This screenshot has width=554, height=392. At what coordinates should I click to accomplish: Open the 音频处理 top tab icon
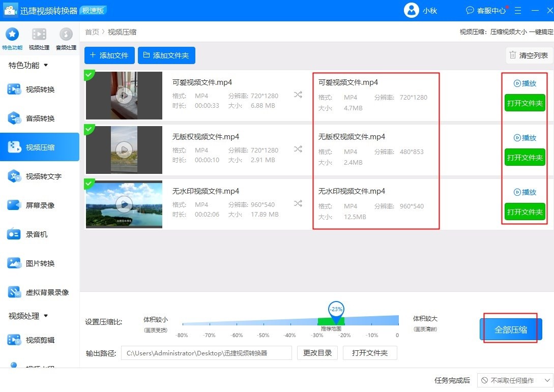click(66, 35)
